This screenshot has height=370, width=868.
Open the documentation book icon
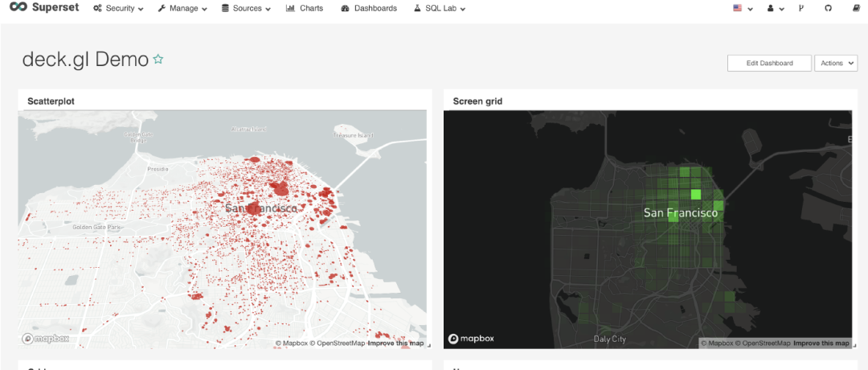(856, 8)
